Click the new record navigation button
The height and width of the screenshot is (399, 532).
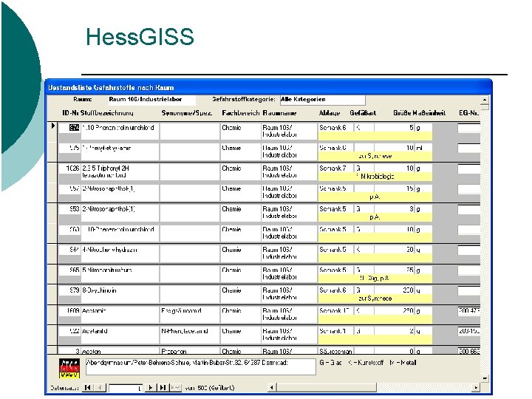[x=175, y=387]
